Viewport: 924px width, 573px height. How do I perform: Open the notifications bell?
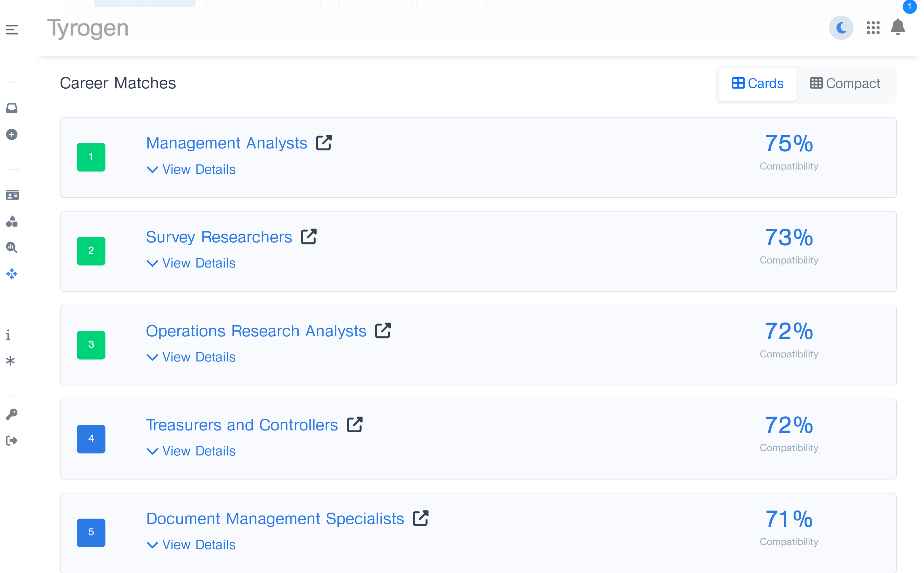pyautogui.click(x=897, y=27)
